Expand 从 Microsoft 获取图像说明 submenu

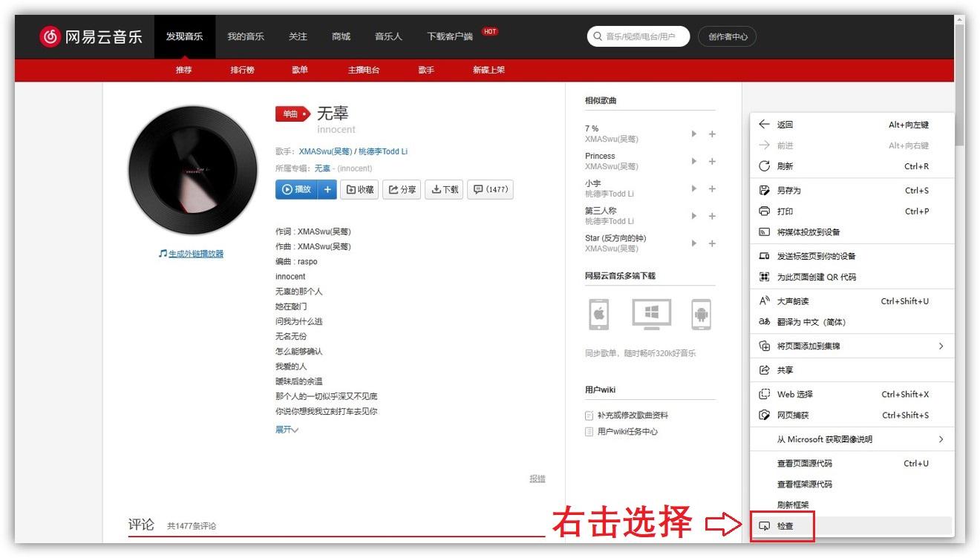click(x=852, y=439)
